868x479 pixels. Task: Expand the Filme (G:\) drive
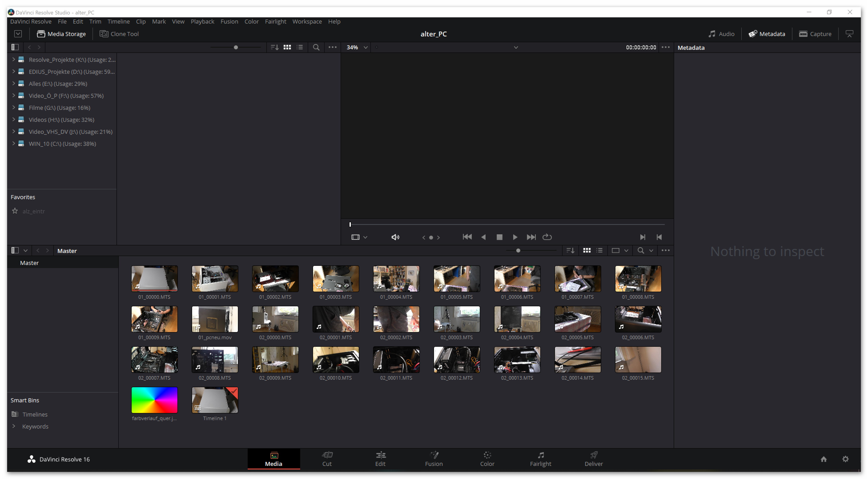[x=14, y=107]
